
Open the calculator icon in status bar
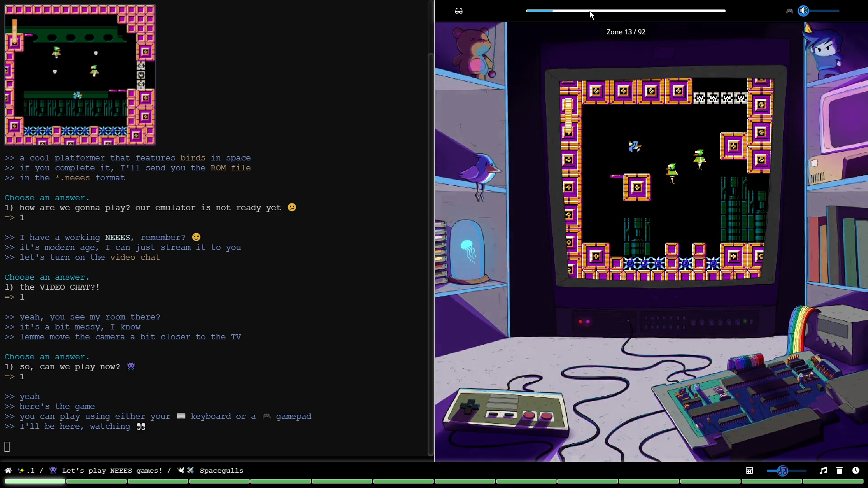(x=749, y=470)
